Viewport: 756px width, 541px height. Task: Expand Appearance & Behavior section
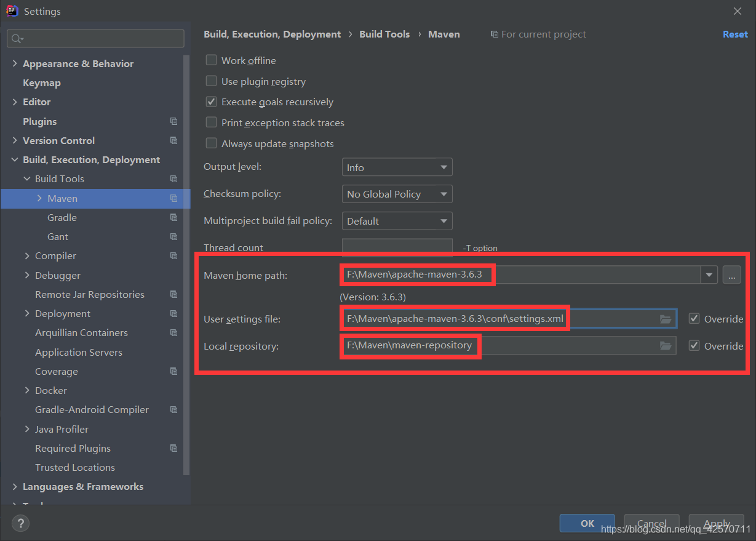coord(15,63)
